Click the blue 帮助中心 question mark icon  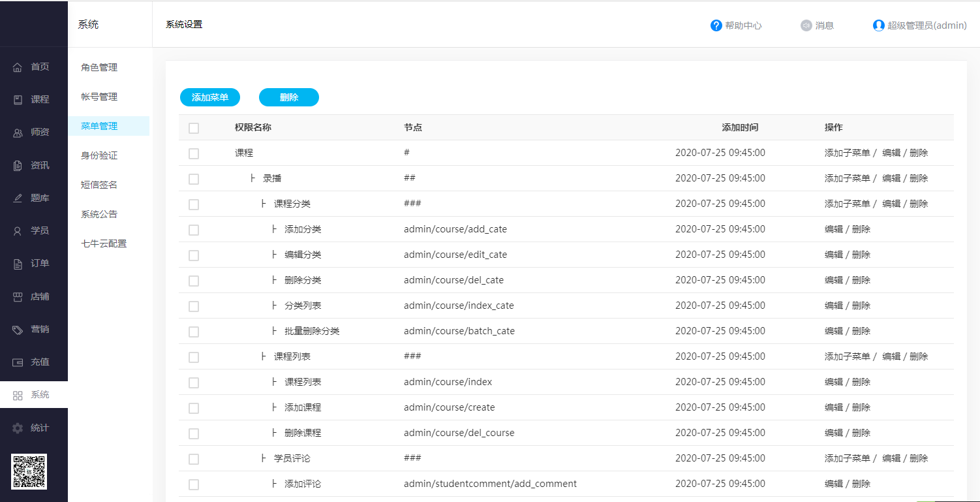tap(716, 25)
